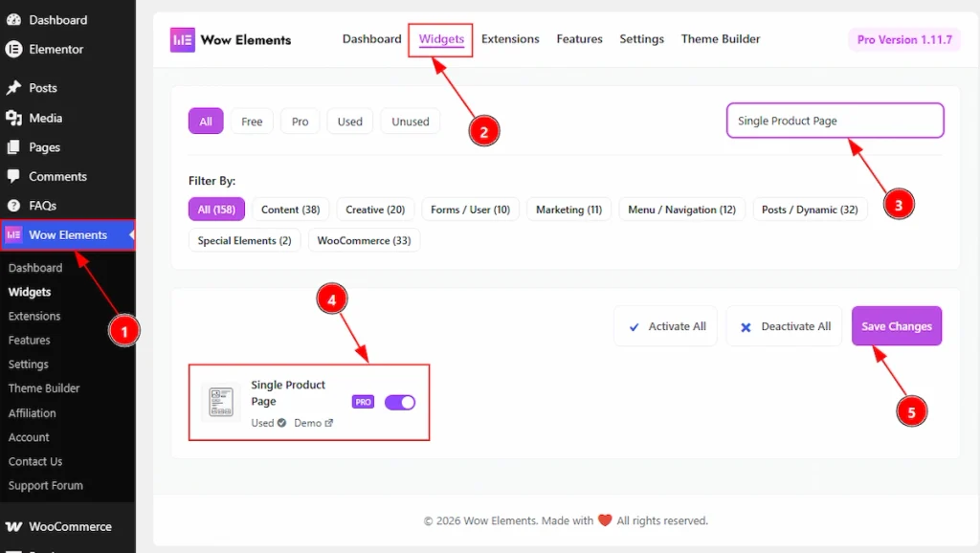Switch to the Extensions tab in header
This screenshot has width=980, height=553.
(510, 38)
